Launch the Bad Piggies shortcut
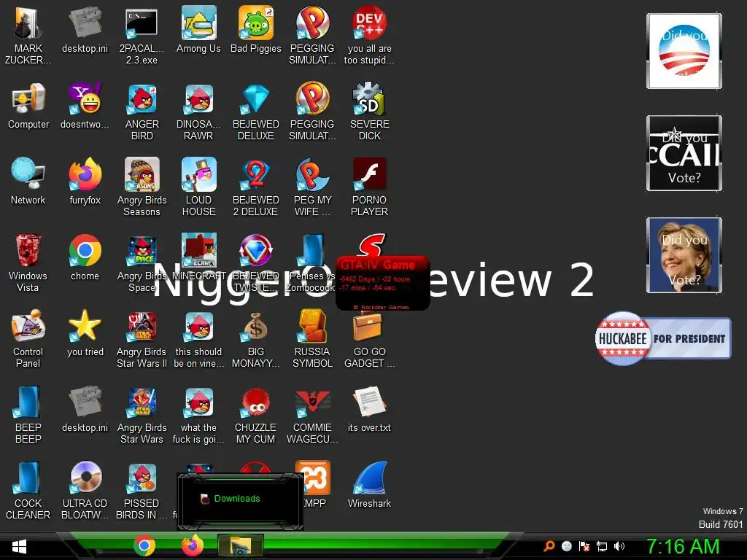The width and height of the screenshot is (747, 560). (x=256, y=29)
